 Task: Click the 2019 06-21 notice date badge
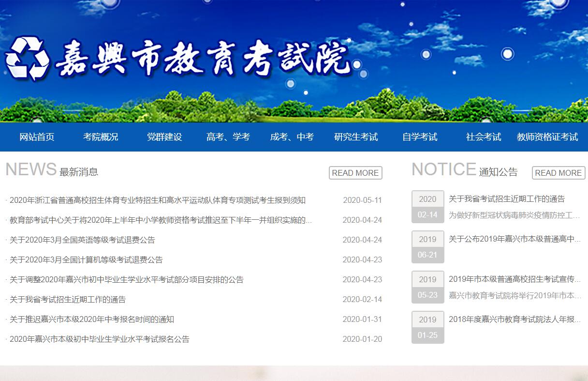coord(427,247)
